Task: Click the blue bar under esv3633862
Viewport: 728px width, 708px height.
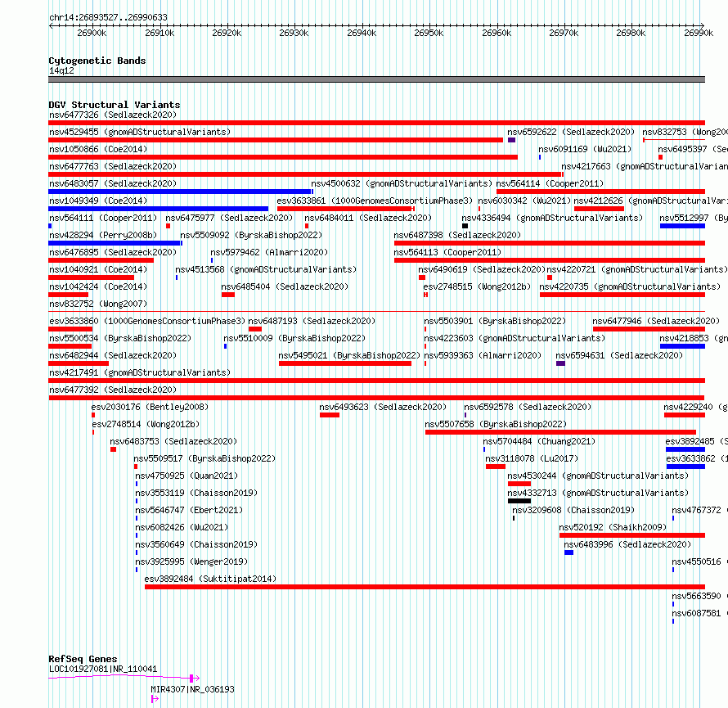Action: 685,467
